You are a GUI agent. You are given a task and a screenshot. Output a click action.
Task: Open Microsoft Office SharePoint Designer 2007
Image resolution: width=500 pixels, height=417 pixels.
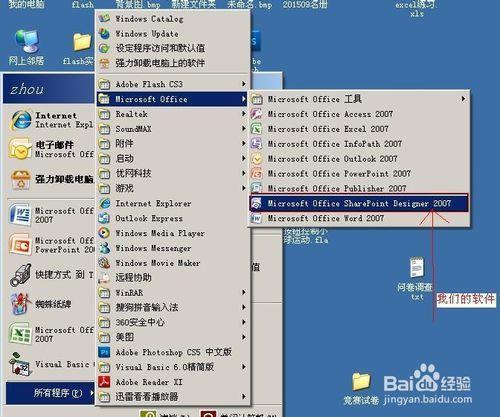[359, 203]
